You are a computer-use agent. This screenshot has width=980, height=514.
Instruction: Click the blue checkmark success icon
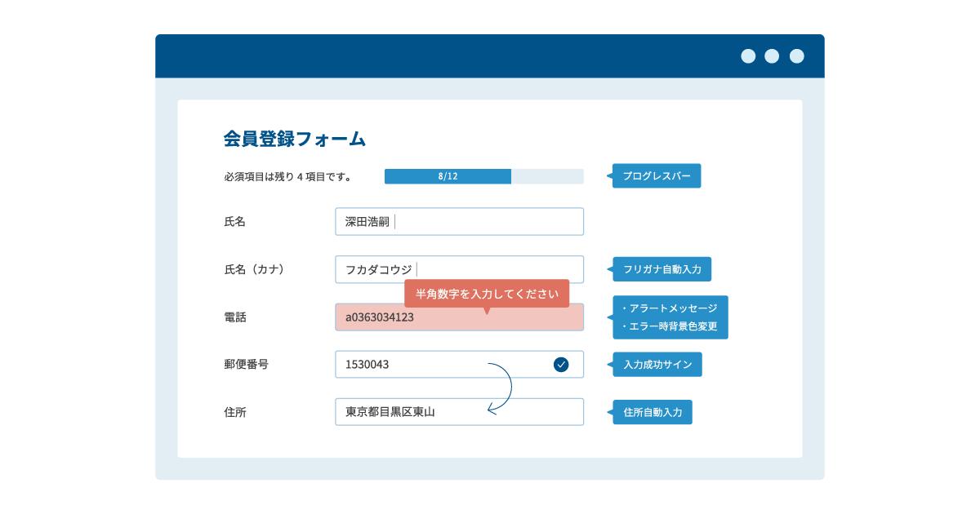pos(561,365)
